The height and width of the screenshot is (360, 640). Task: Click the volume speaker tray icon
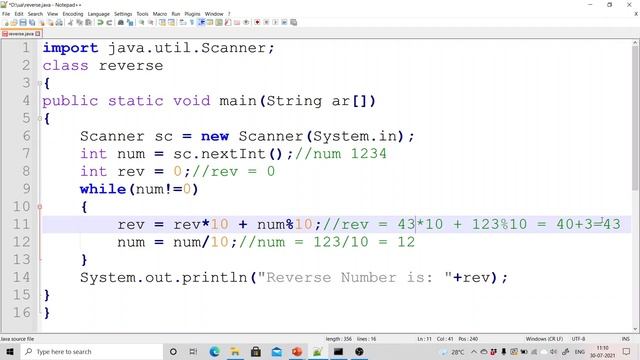pos(553,351)
